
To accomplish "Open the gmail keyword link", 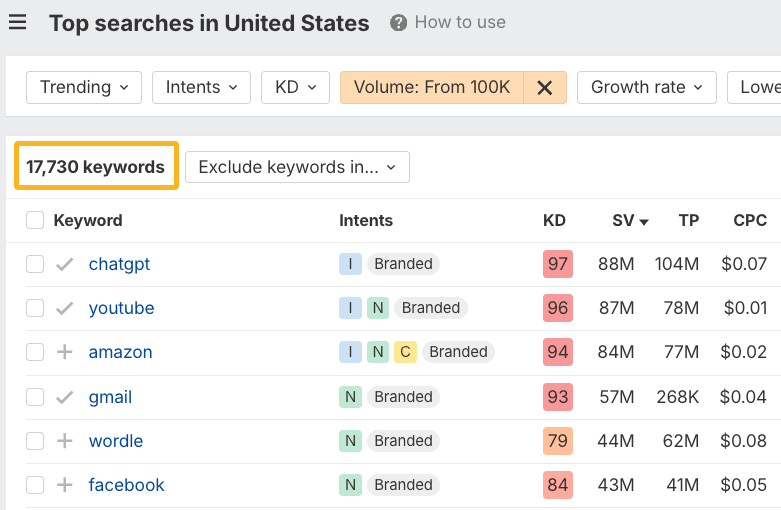I will (110, 397).
